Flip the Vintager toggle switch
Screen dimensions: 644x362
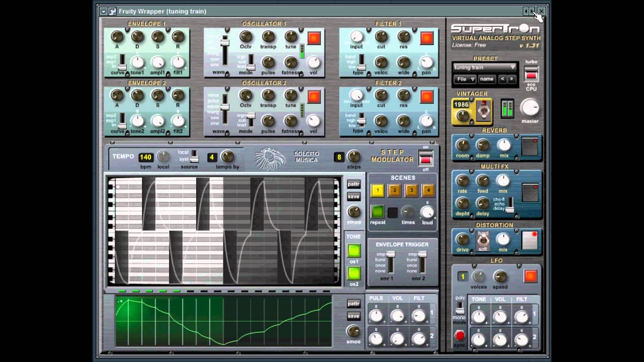point(483,111)
